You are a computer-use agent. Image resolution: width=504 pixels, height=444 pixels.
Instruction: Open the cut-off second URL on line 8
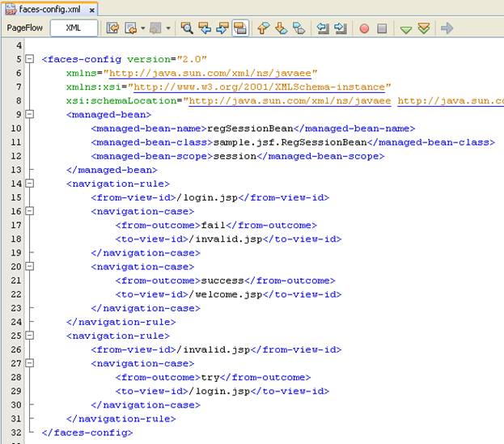point(451,101)
